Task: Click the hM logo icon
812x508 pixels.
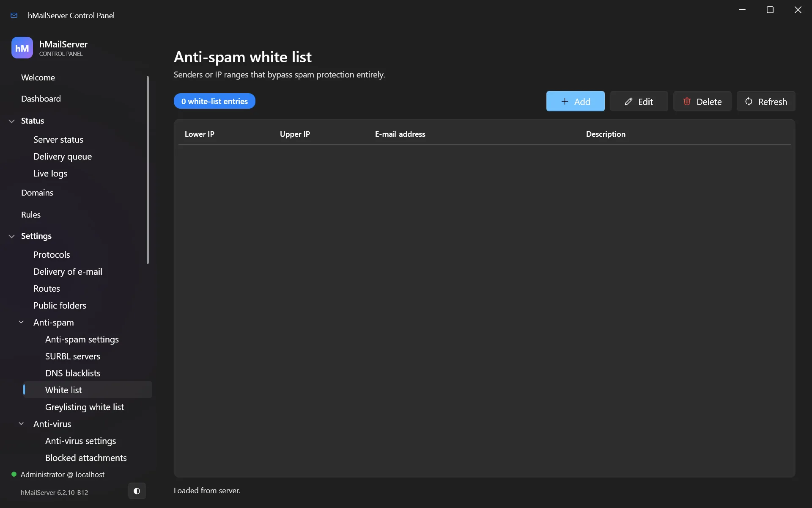Action: (22, 48)
